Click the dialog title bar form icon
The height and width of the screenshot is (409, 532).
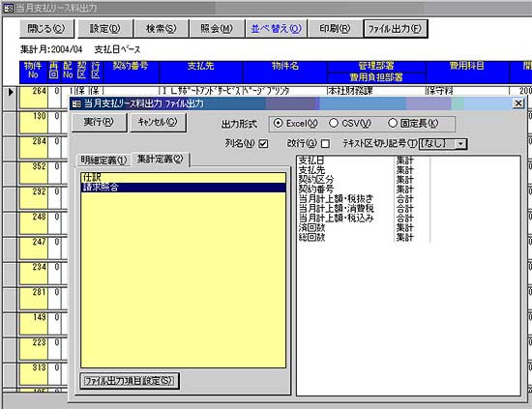click(76, 103)
